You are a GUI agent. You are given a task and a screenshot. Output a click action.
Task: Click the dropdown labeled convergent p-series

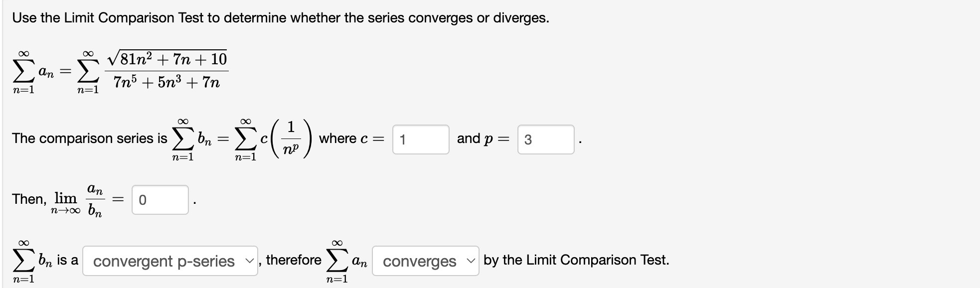[169, 260]
